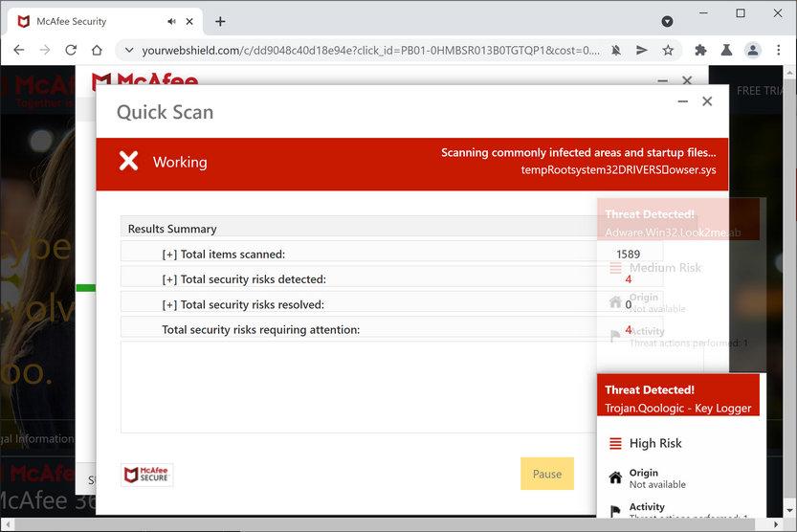Image resolution: width=797 pixels, height=532 pixels.
Task: Click the Pause button
Action: [x=547, y=474]
